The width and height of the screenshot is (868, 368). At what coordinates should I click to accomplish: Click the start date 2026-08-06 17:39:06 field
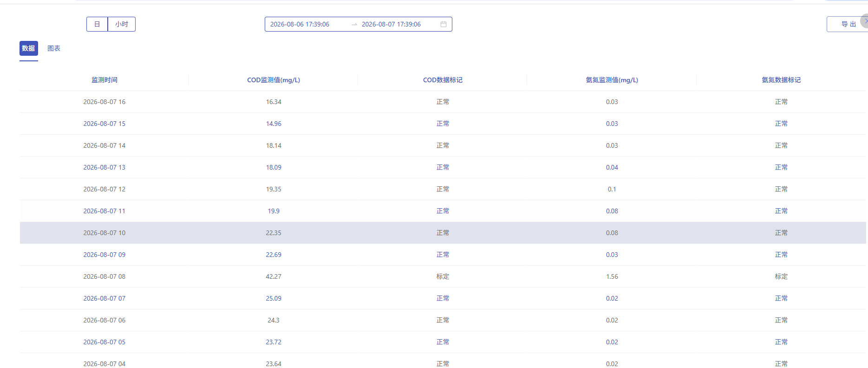tap(300, 24)
